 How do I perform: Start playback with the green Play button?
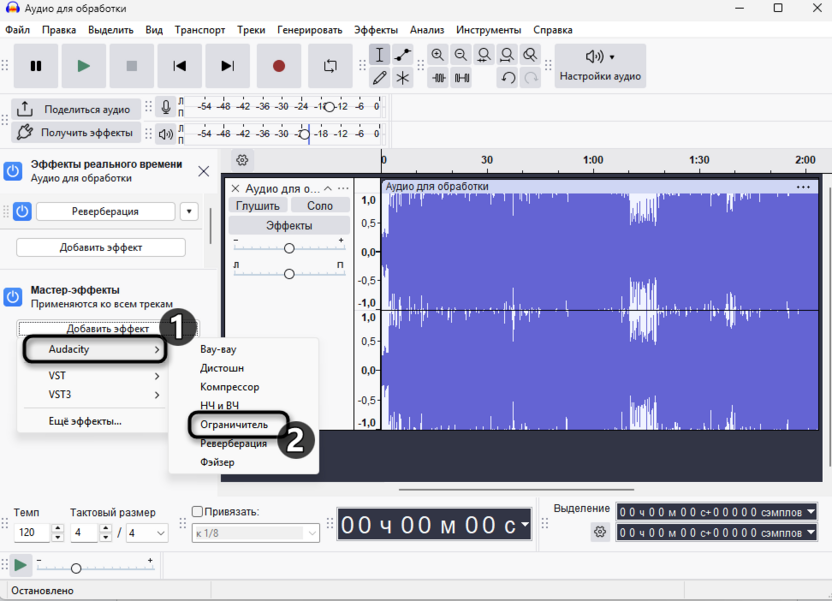tap(83, 66)
